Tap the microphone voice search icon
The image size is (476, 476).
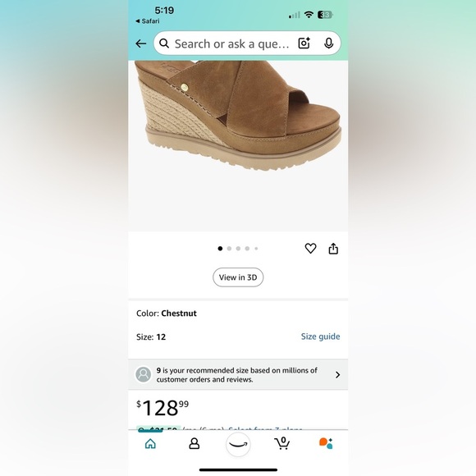(x=328, y=43)
